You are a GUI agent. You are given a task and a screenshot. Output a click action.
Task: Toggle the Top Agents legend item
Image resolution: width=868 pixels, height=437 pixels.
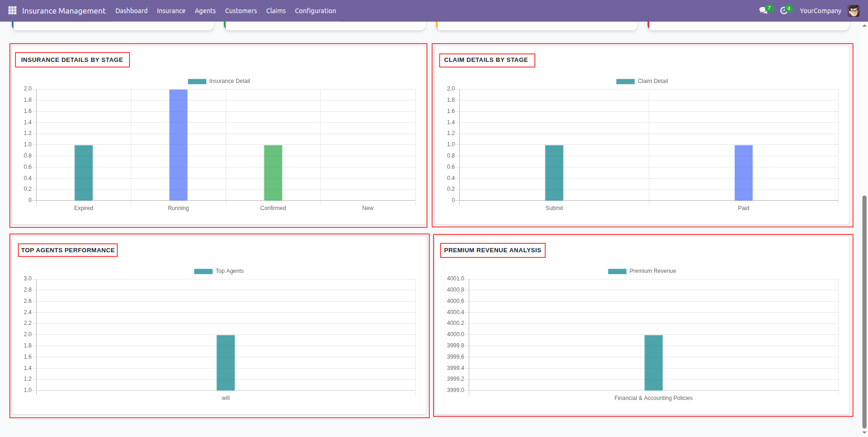[x=219, y=271]
